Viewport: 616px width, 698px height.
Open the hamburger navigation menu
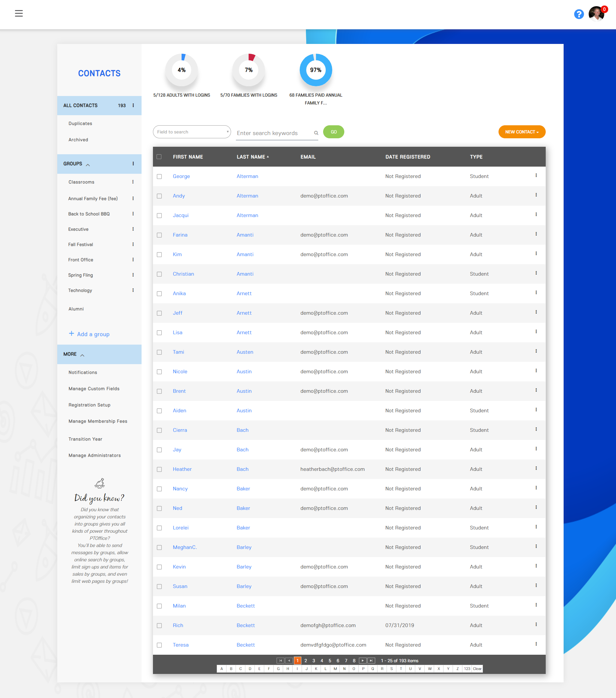pyautogui.click(x=19, y=13)
